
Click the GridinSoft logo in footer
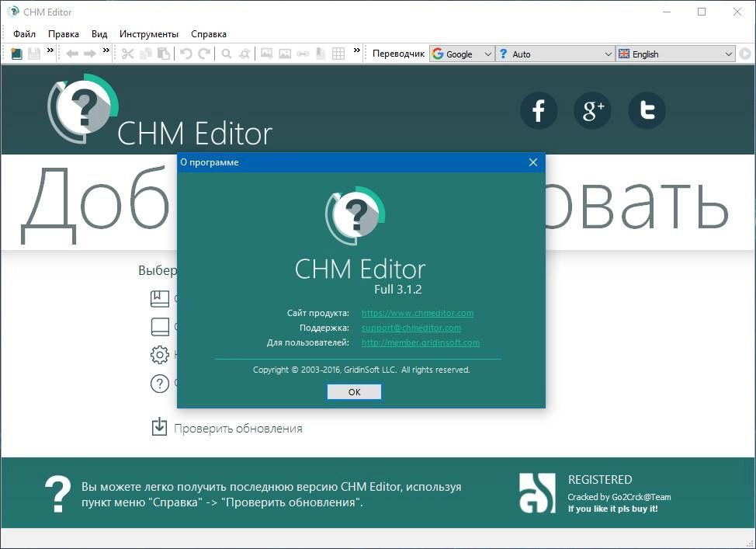537,492
